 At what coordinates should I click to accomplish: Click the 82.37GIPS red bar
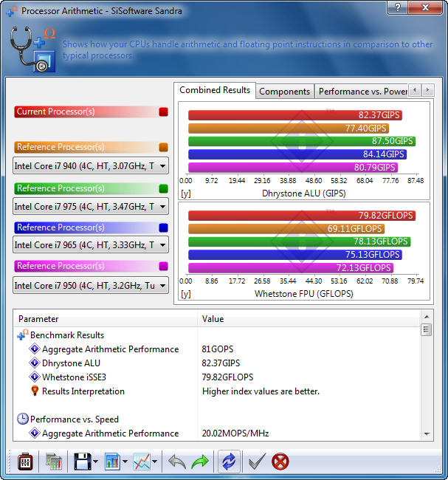pyautogui.click(x=295, y=115)
